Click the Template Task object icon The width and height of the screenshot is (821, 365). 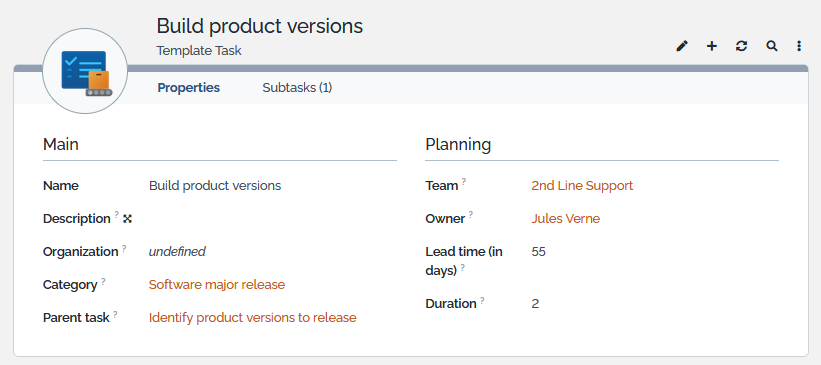pos(85,71)
